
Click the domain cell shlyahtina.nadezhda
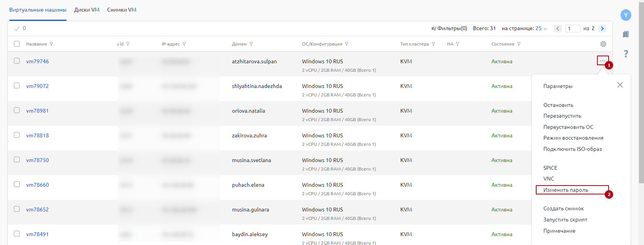click(257, 86)
